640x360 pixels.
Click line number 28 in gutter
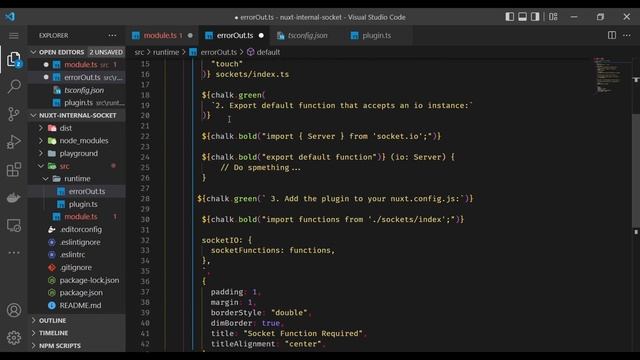point(144,199)
